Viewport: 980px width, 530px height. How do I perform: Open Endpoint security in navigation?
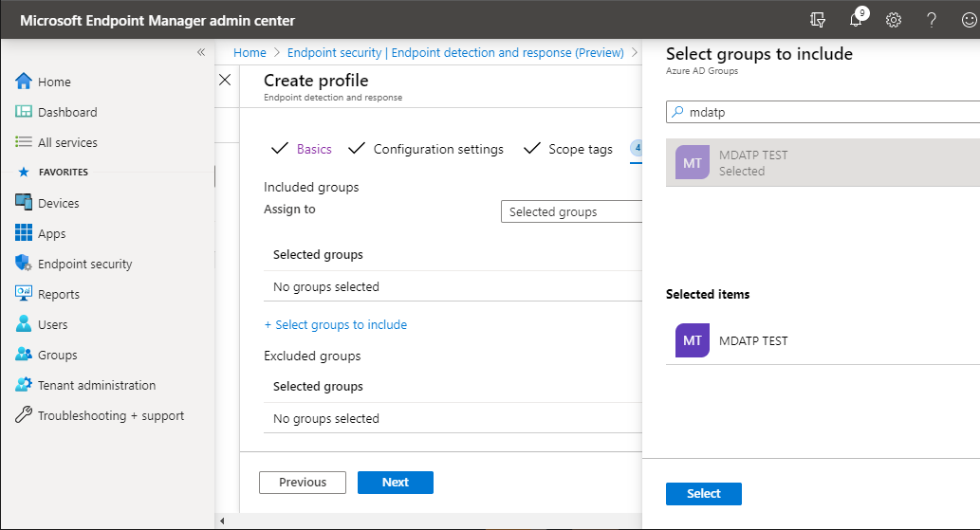(85, 265)
